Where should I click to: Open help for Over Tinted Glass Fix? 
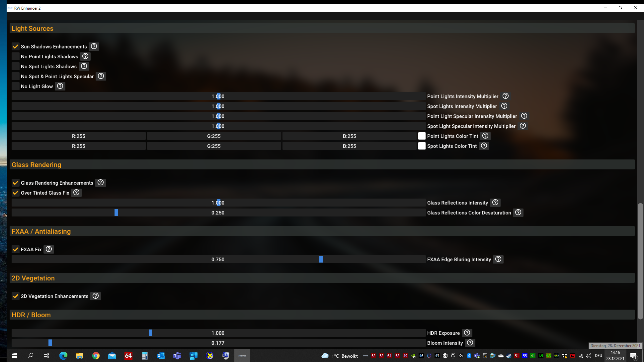[x=76, y=193]
